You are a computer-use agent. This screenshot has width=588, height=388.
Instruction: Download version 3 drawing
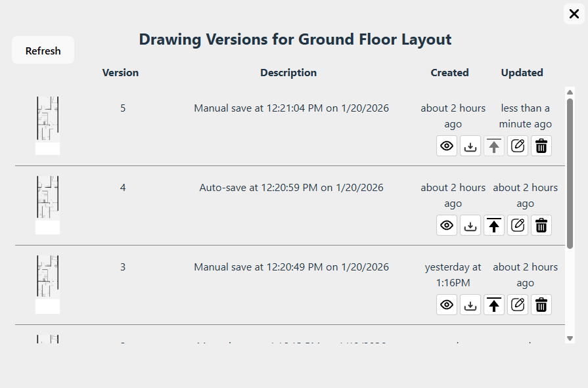click(470, 305)
